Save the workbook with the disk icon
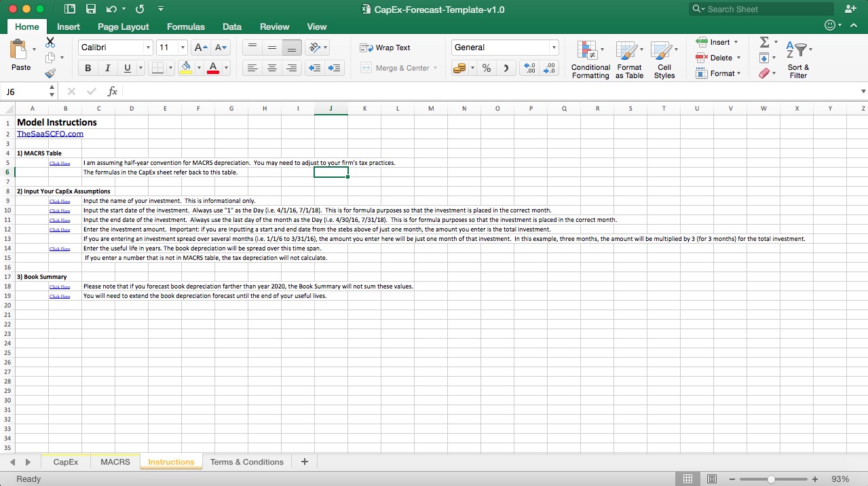Screen dimensions: 868x486 (91, 10)
